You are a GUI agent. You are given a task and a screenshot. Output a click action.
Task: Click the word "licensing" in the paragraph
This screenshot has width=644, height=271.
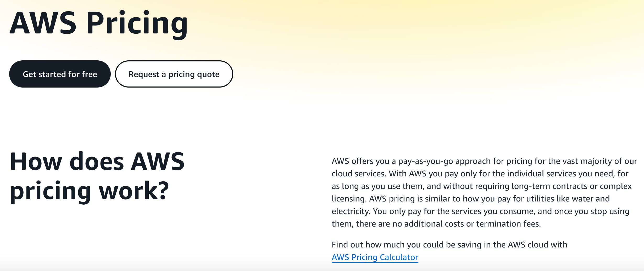coord(348,199)
